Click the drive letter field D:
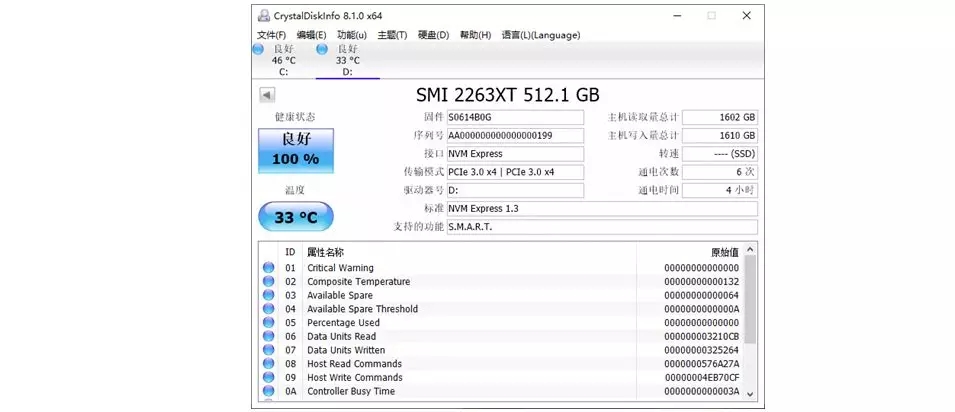This screenshot has width=955, height=412. click(515, 190)
